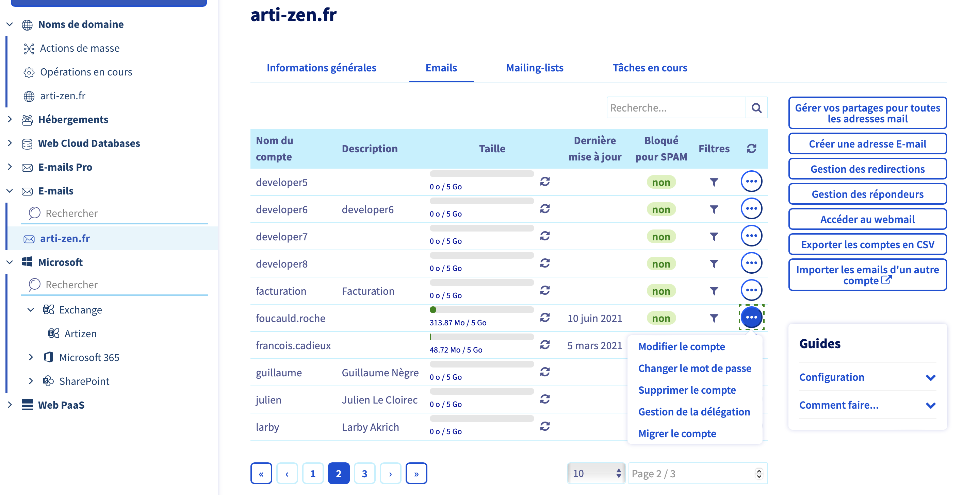The width and height of the screenshot is (980, 495).
Task: Switch to the Mailing-lists tab
Action: (x=535, y=68)
